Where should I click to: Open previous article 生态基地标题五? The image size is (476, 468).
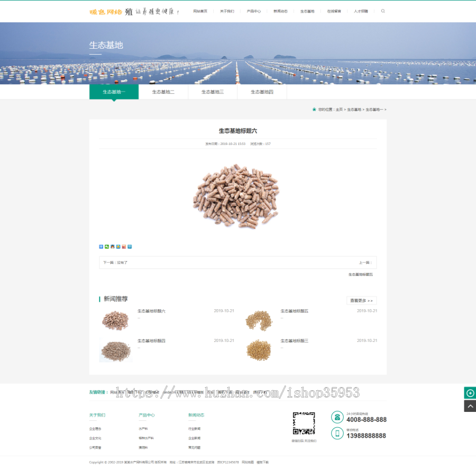[x=360, y=274]
